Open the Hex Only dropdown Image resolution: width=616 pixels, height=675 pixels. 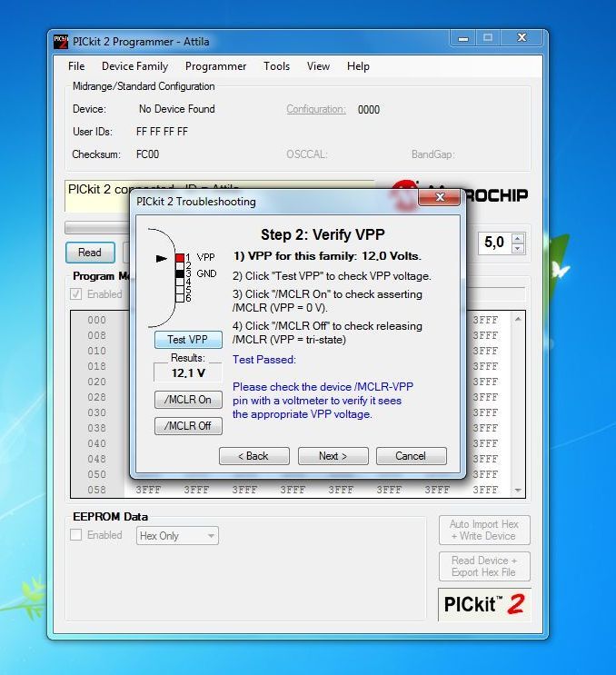click(x=177, y=536)
